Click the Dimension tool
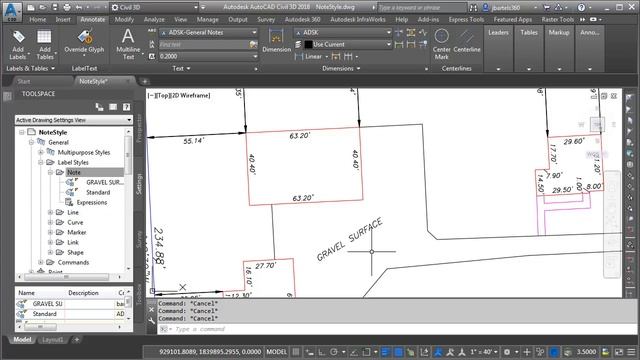640x360 pixels. point(276,41)
